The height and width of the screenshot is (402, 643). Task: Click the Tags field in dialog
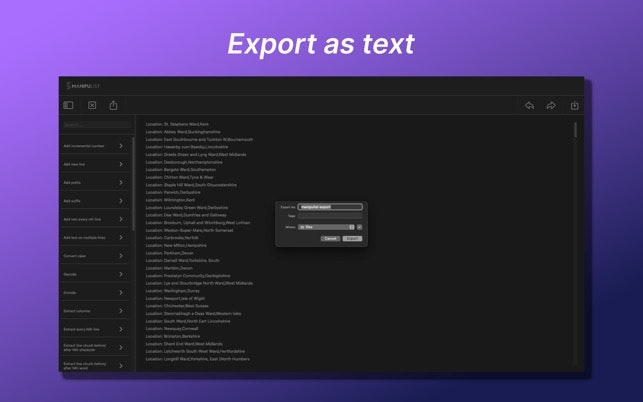(x=330, y=216)
